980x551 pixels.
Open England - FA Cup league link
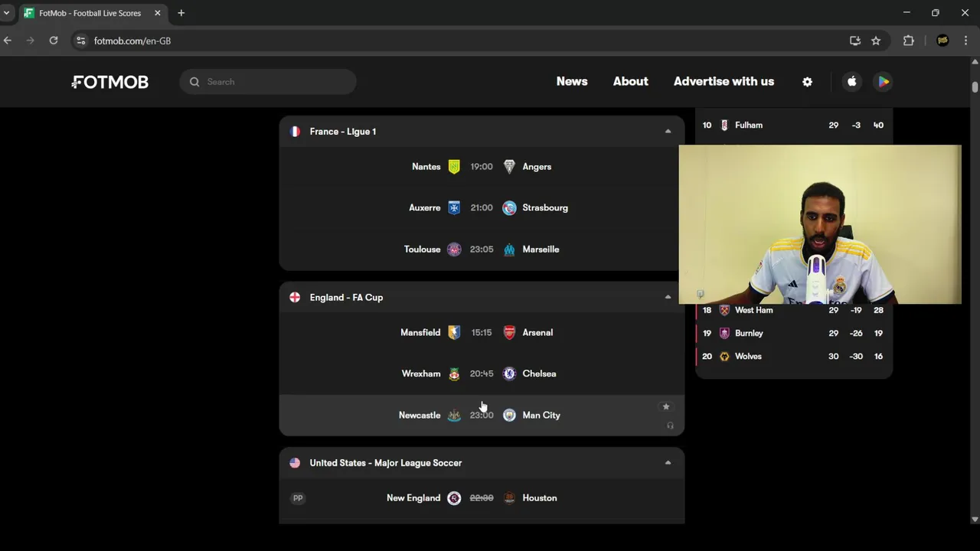(x=346, y=298)
